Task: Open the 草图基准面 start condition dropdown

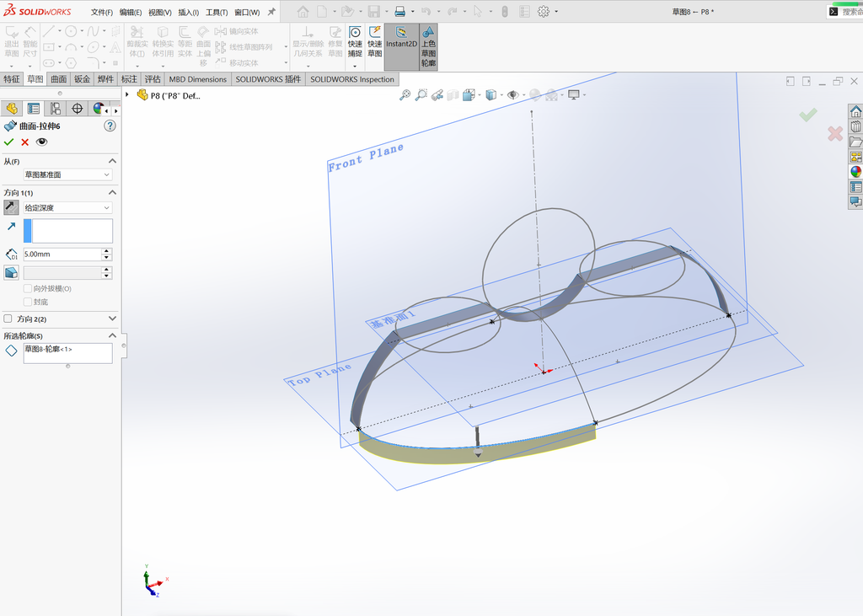Action: pos(67,174)
